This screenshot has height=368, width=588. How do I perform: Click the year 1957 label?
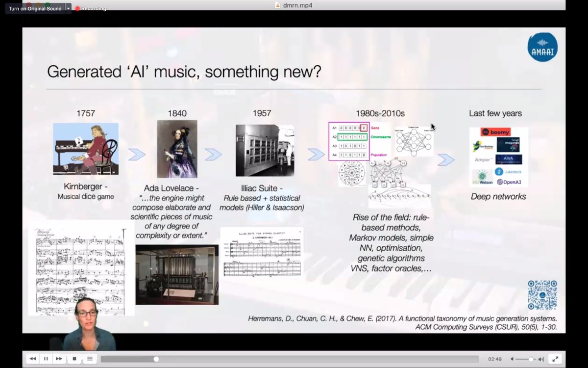point(262,113)
